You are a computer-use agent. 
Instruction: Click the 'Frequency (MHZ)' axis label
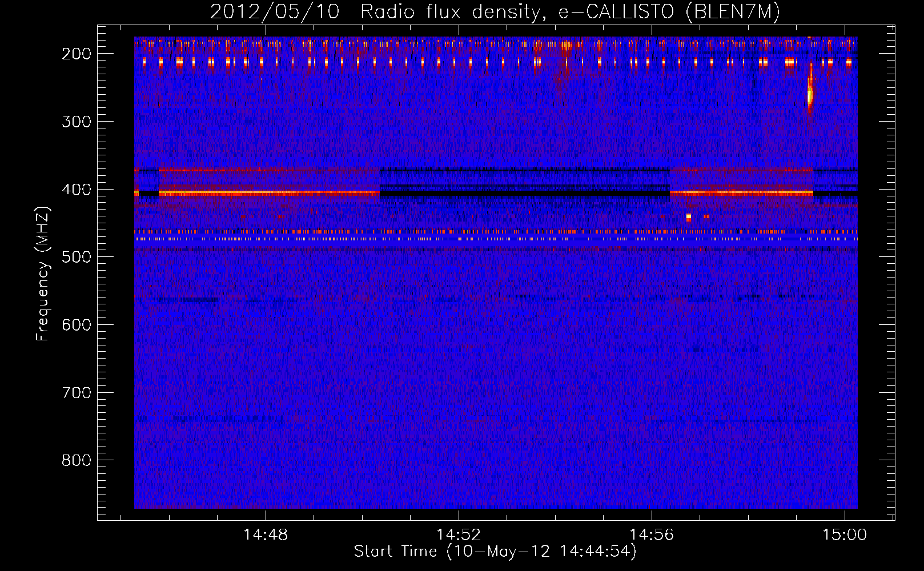(43, 274)
